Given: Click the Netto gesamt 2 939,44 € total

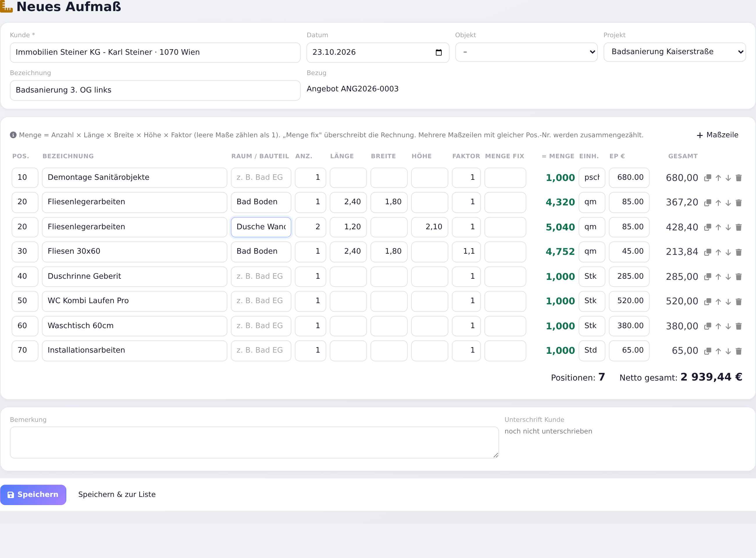Looking at the screenshot, I should (x=711, y=377).
